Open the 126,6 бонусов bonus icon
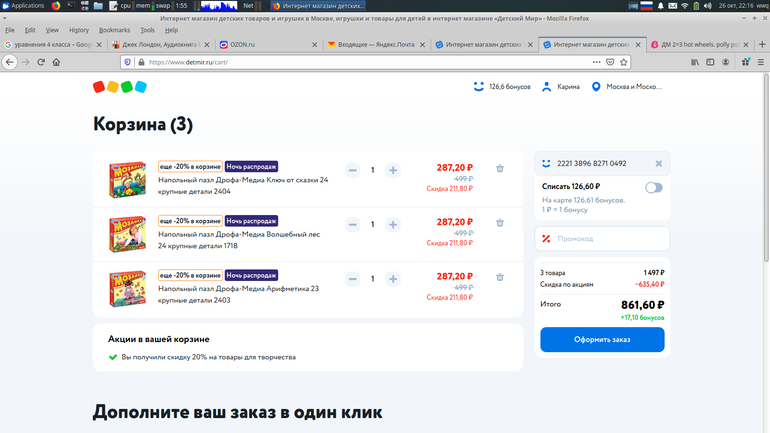This screenshot has height=433, width=770. [x=479, y=87]
